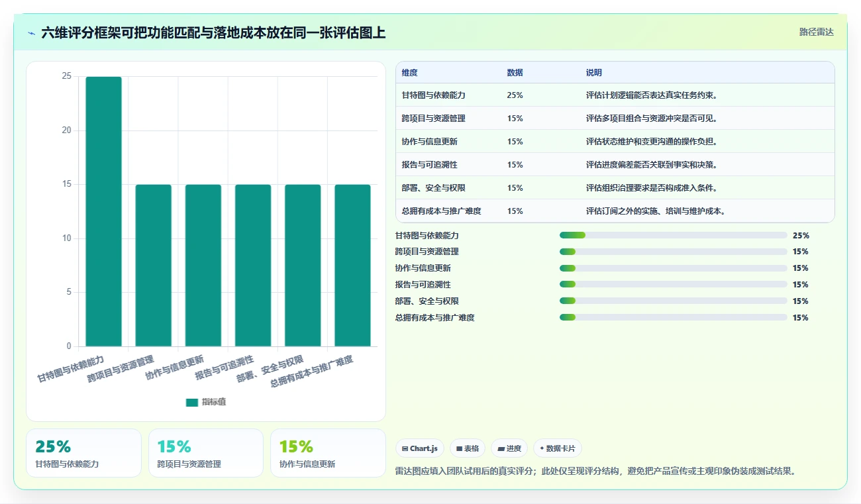Click description 评估多项目组合与资源冲突是否可见
861x504 pixels.
pyautogui.click(x=653, y=119)
